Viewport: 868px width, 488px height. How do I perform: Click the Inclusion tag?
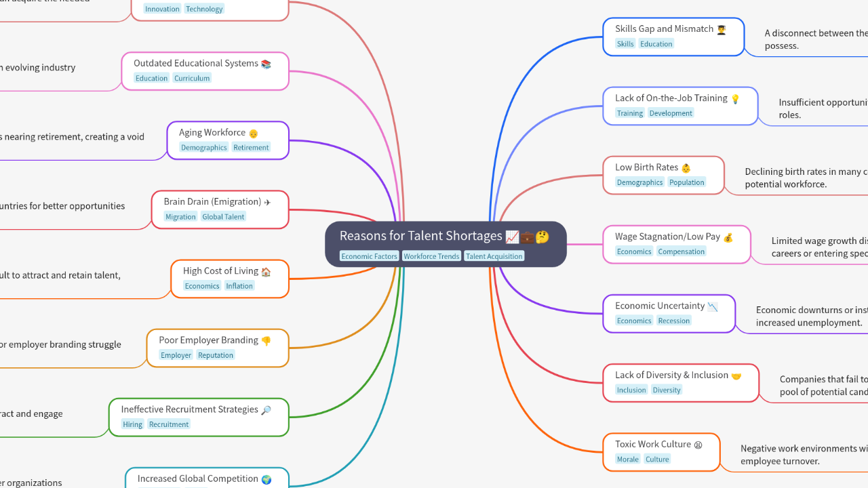tap(631, 390)
